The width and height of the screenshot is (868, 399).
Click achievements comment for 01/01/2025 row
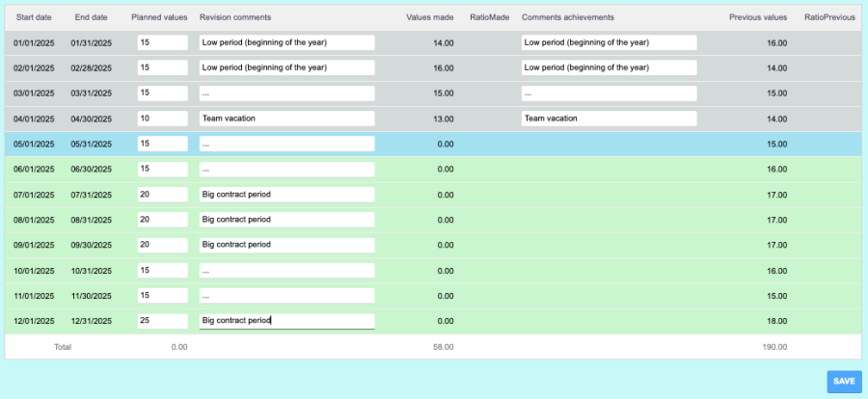point(609,42)
